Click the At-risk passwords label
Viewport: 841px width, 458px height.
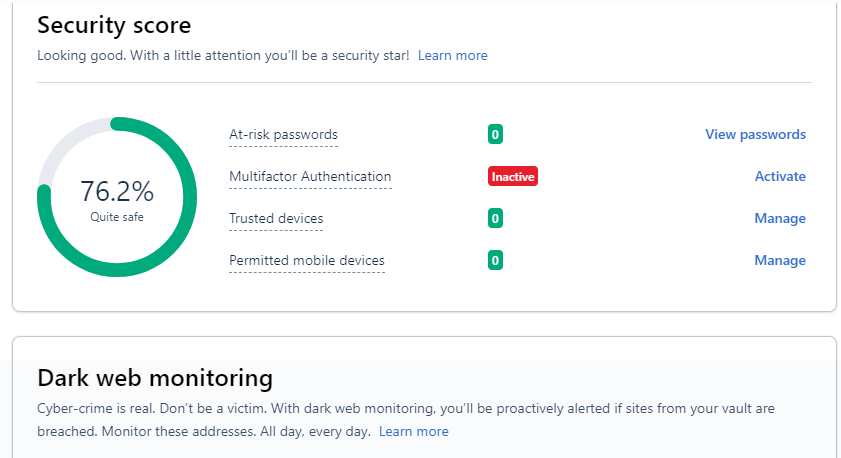pos(283,135)
